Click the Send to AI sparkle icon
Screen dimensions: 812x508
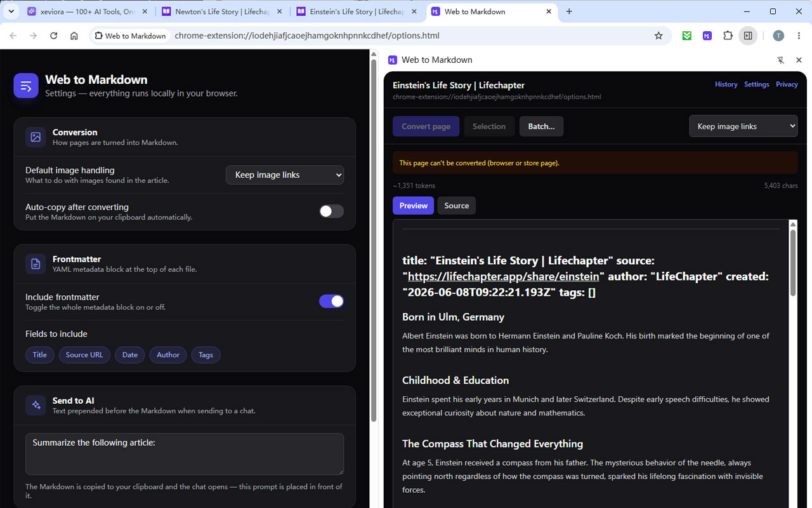coord(36,405)
